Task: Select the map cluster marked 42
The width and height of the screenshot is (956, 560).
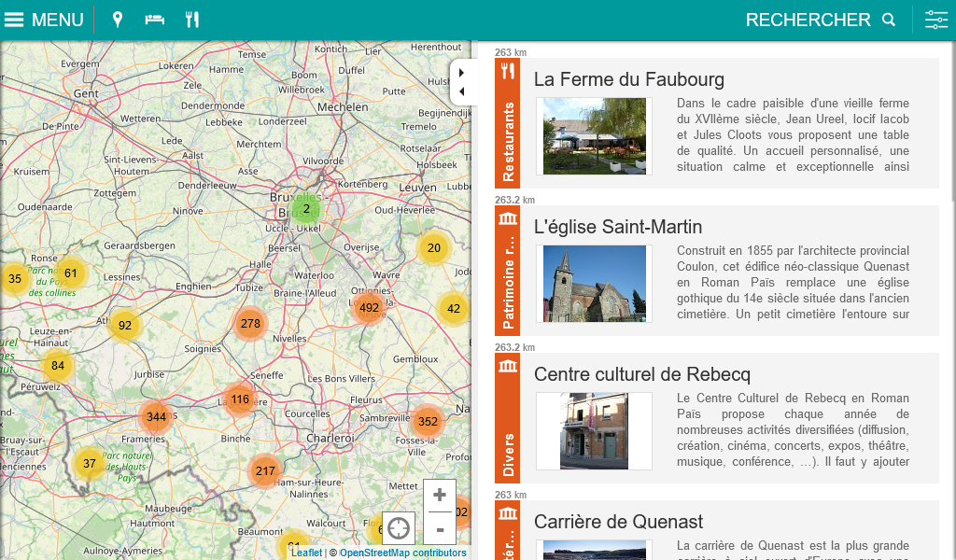Action: pos(454,308)
